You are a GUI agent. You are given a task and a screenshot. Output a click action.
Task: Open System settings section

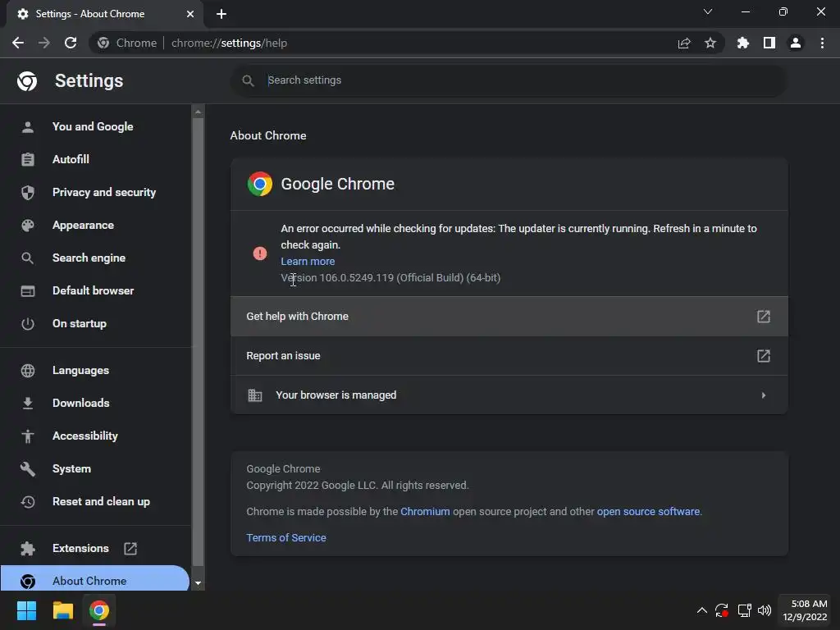72,468
